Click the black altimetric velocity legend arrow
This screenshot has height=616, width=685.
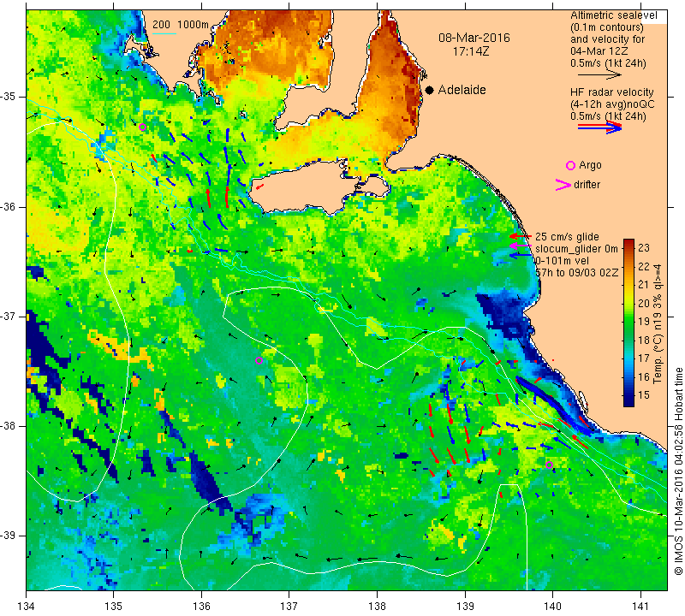click(600, 75)
